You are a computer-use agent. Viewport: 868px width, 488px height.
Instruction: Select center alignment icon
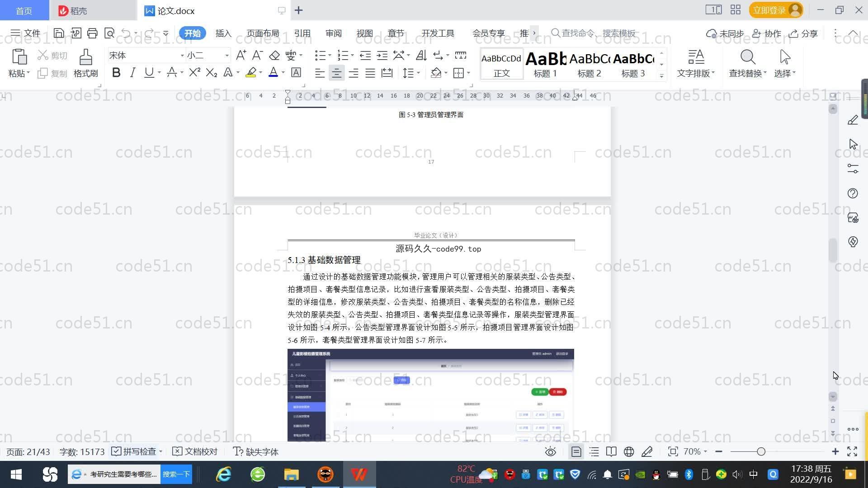pos(336,73)
